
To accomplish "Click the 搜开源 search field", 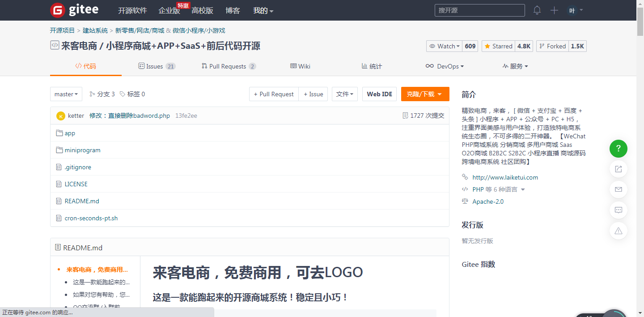I will coord(480,10).
